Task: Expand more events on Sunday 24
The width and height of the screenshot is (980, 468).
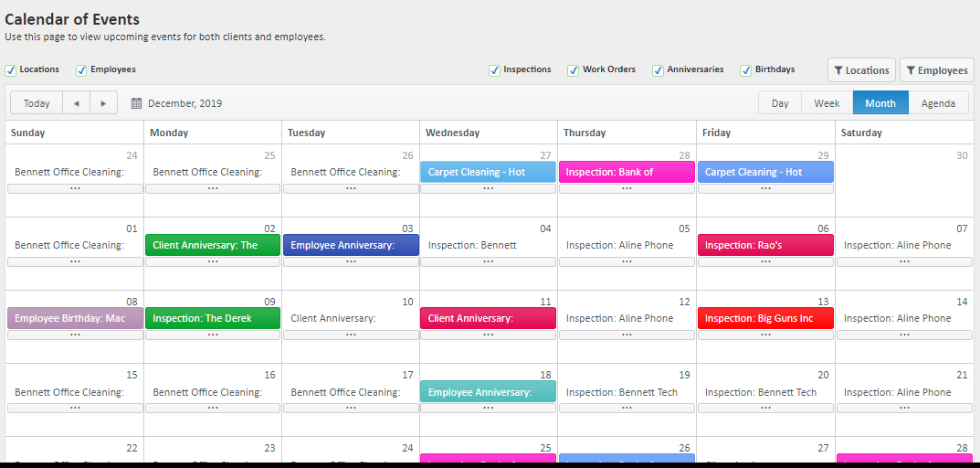Action: pos(75,188)
